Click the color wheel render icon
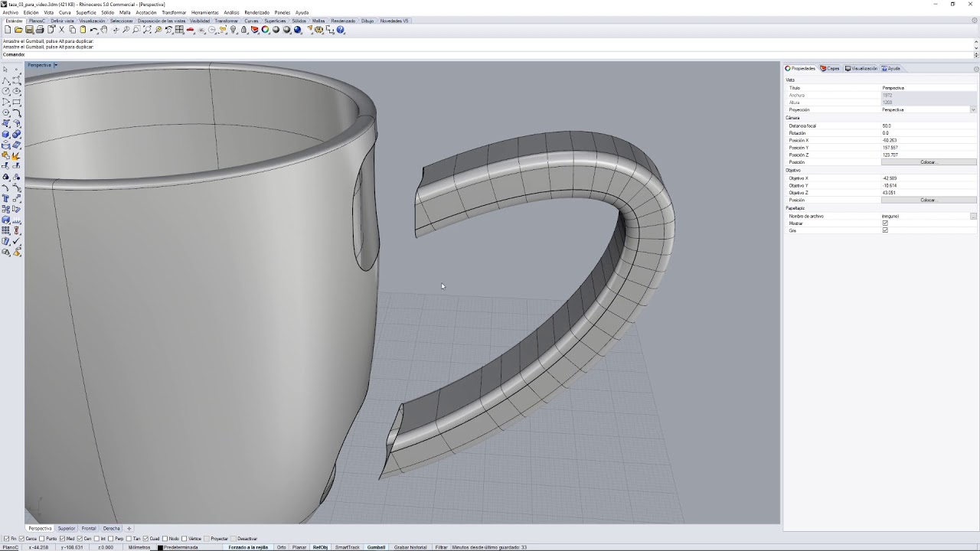The width and height of the screenshot is (980, 551). coord(265,30)
